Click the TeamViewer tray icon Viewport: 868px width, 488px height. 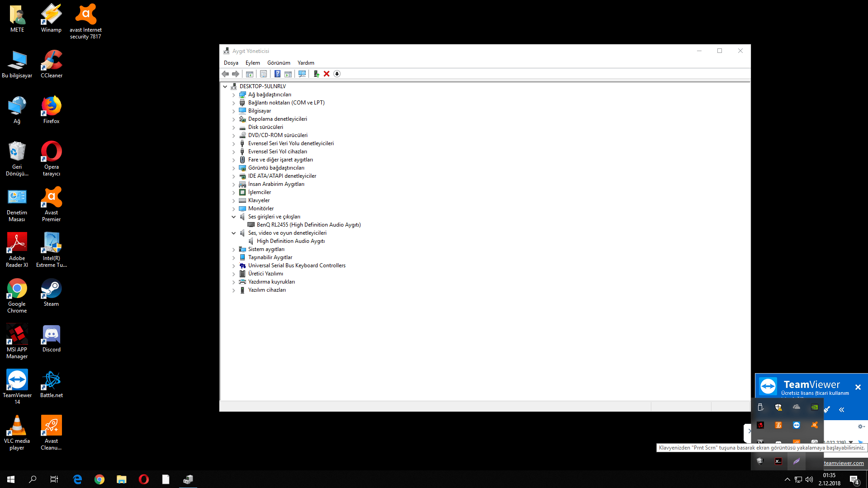coord(797,425)
